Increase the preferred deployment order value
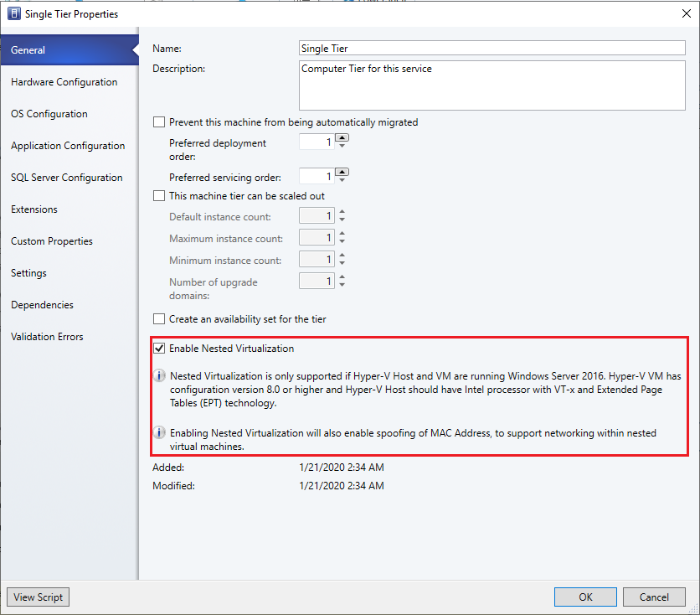This screenshot has width=700, height=615. tap(341, 137)
